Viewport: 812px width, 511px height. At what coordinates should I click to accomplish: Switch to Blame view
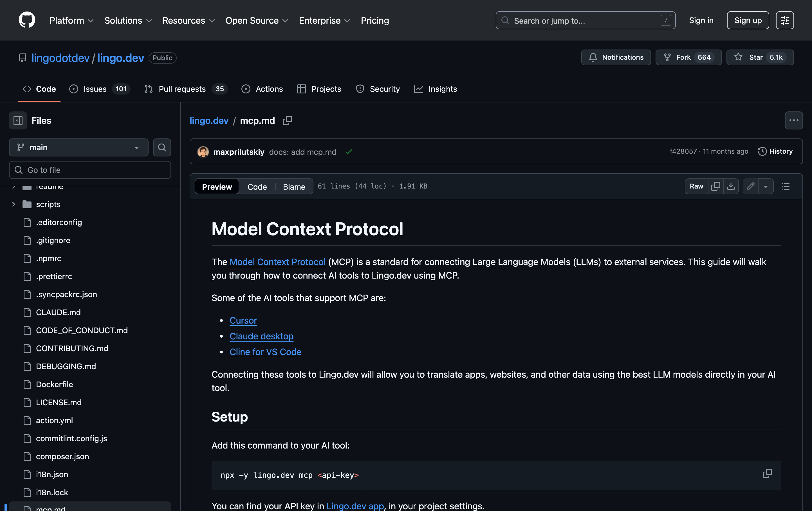coord(294,187)
